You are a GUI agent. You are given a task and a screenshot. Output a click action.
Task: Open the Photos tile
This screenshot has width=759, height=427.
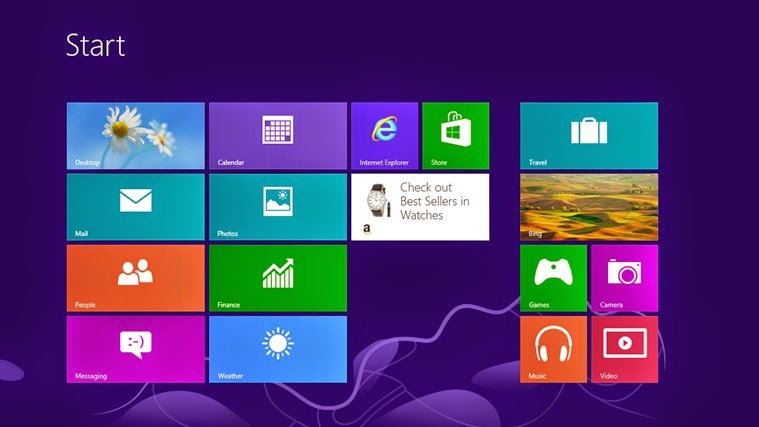click(278, 207)
